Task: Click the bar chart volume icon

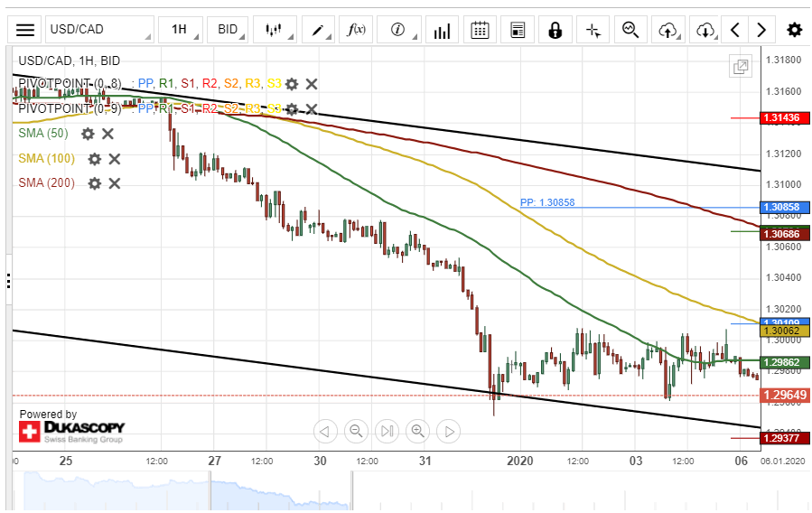Action: (x=442, y=30)
